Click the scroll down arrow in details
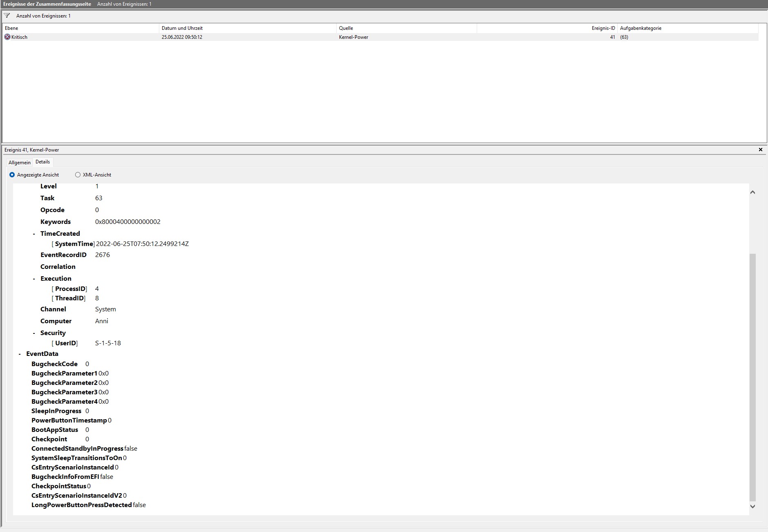This screenshot has width=768, height=532. pos(752,506)
